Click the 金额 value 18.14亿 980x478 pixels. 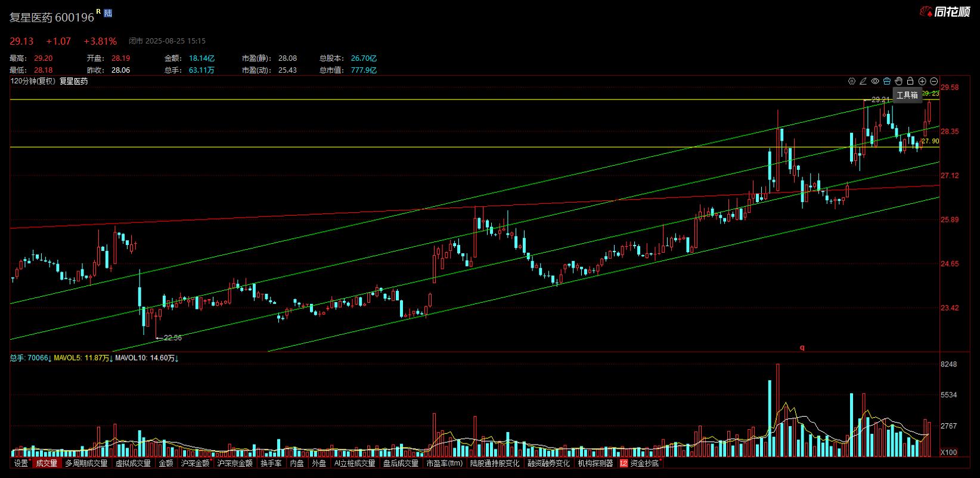click(201, 58)
